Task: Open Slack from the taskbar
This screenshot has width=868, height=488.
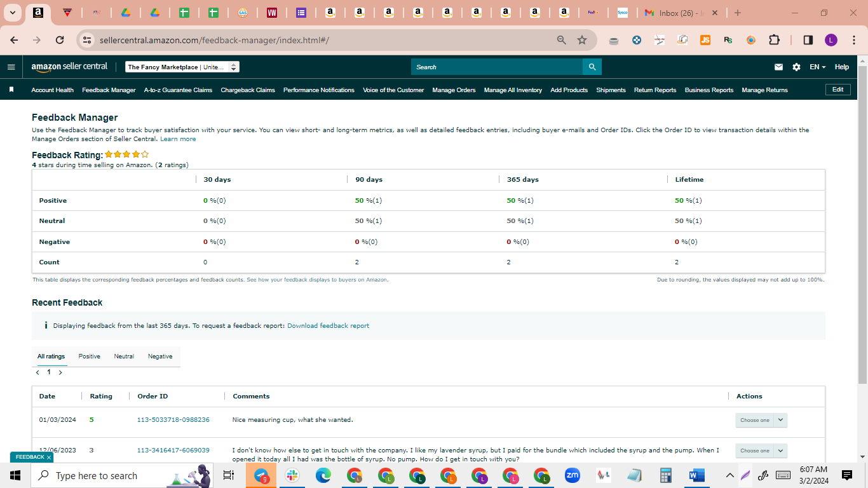Action: tap(292, 475)
